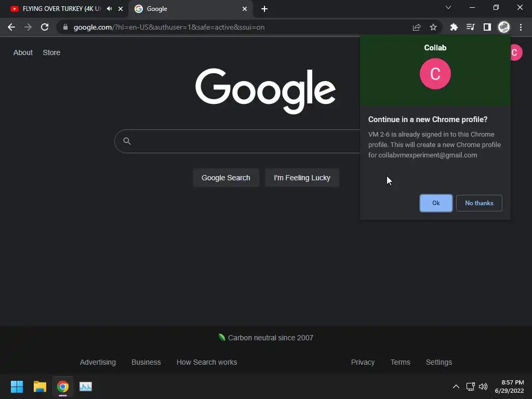Close the FLYING OVER TURKEY tab
The image size is (532, 399).
pyautogui.click(x=121, y=9)
